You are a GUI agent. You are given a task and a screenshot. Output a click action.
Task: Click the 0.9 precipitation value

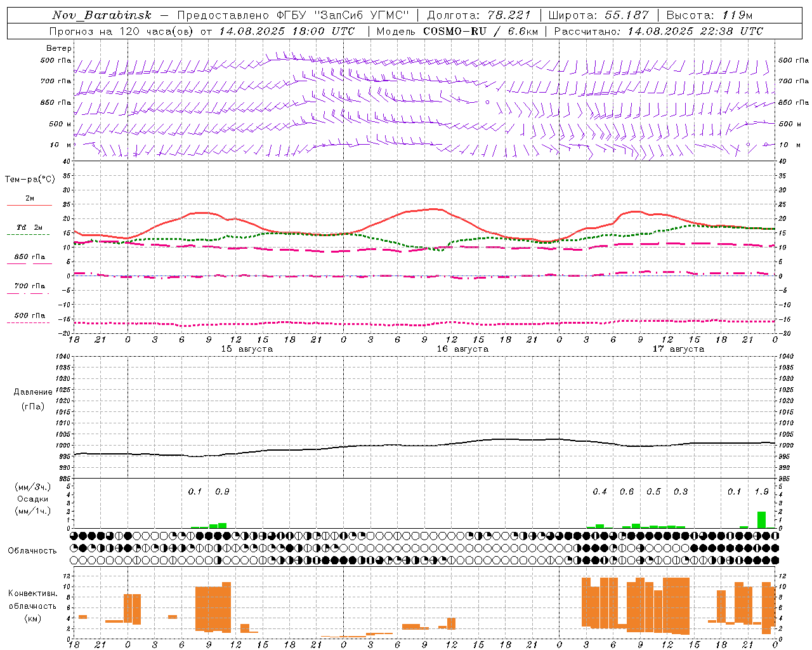point(222,492)
